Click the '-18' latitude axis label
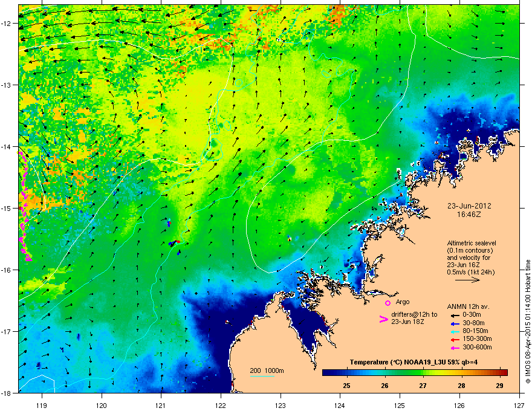This screenshot has width=532, height=411. point(6,393)
